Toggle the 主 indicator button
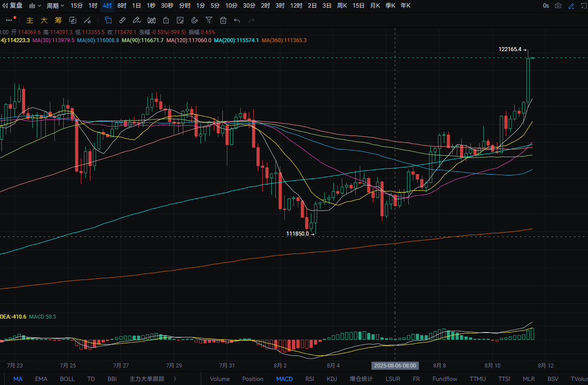Image resolution: width=588 pixels, height=385 pixels. pos(30,20)
